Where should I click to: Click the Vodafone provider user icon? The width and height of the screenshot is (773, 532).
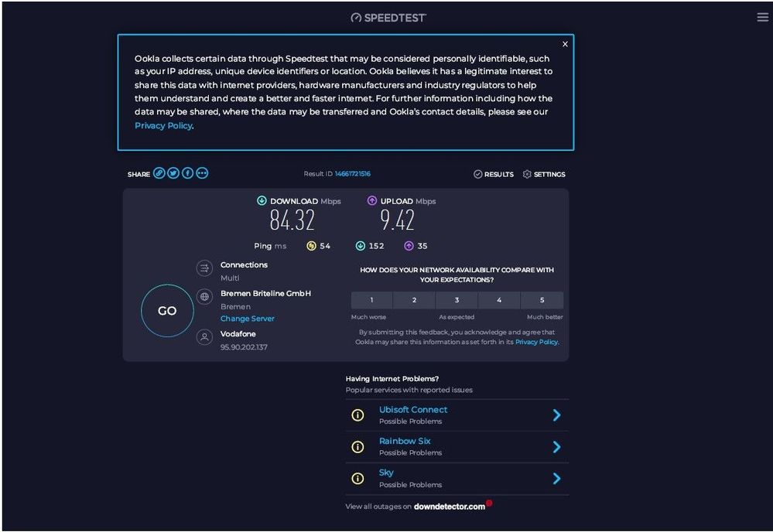coord(204,337)
